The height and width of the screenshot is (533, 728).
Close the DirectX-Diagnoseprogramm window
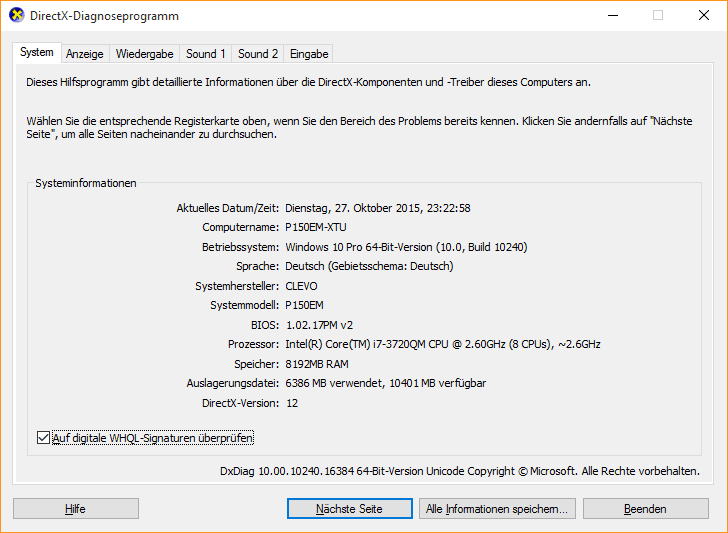704,15
